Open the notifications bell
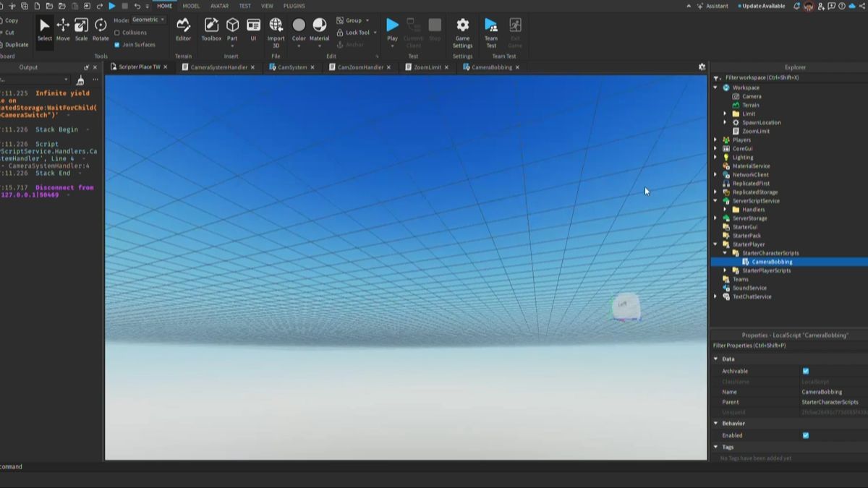Screen dimensions: 868x488 pos(797,6)
